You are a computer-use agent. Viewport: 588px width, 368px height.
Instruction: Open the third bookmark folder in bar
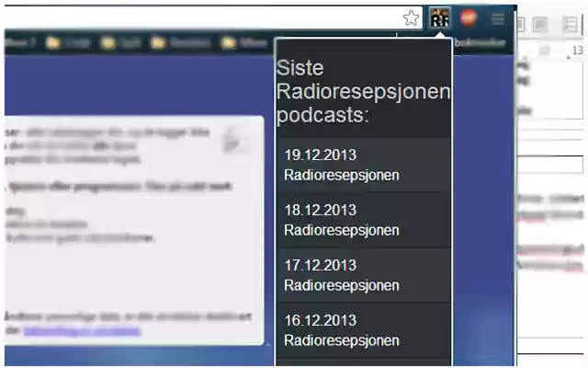point(180,43)
